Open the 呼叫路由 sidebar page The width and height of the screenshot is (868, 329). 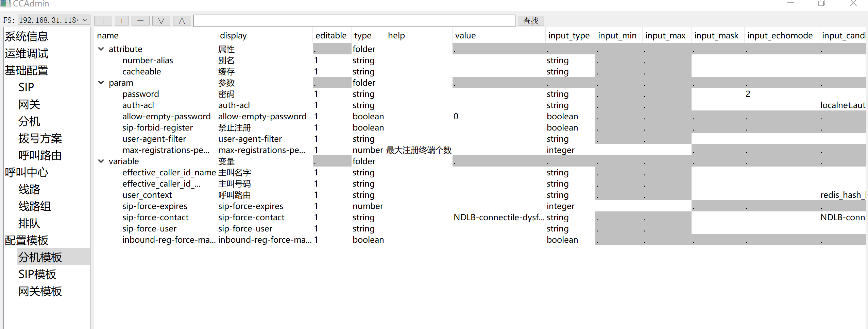40,155
